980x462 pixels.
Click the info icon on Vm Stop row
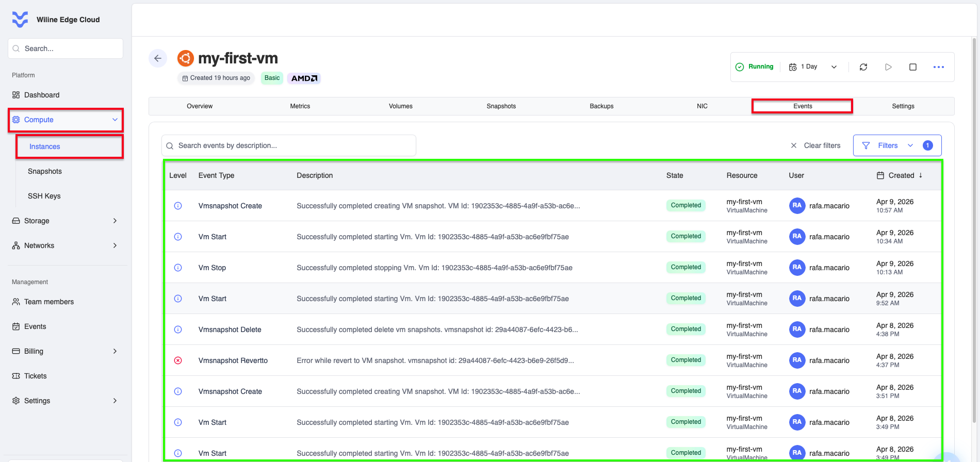tap(178, 268)
